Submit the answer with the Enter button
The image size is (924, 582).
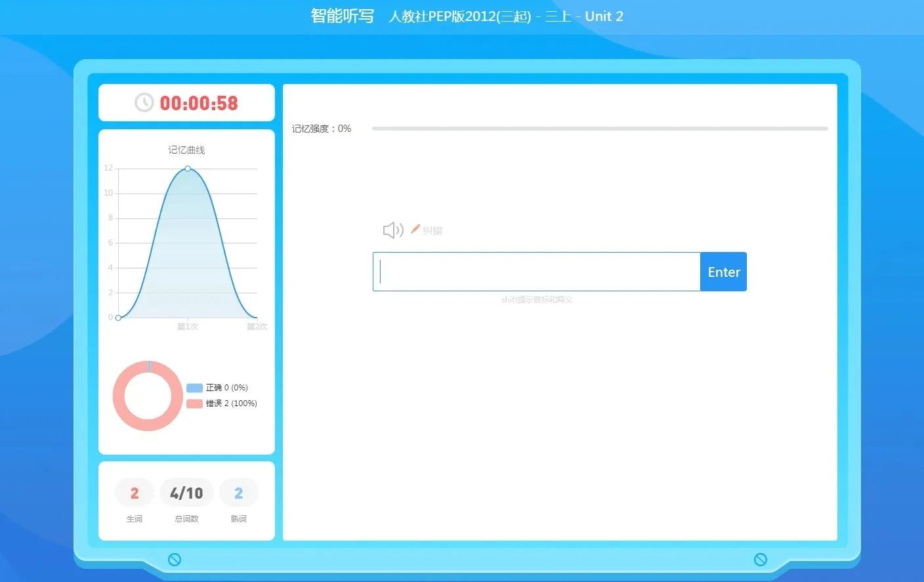point(723,272)
